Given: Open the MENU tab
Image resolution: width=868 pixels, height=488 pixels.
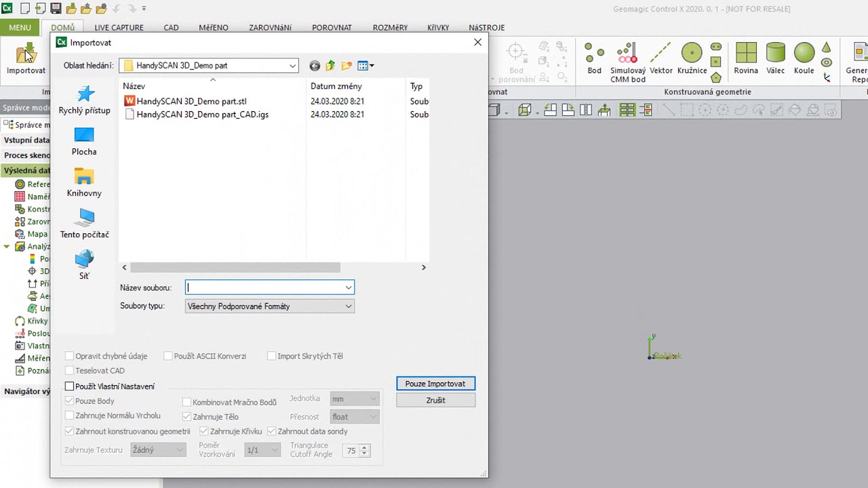Looking at the screenshot, I should click(x=20, y=28).
